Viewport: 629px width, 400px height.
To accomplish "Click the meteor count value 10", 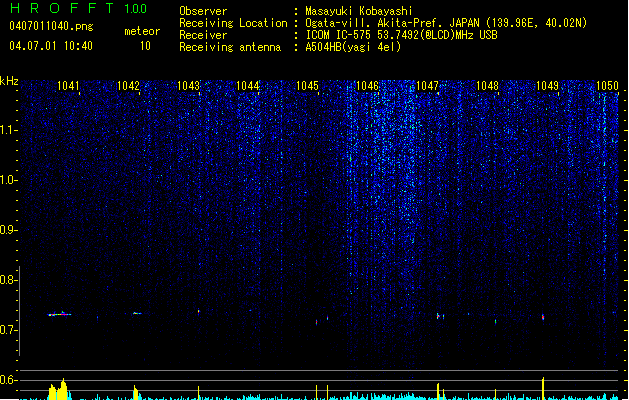I will tap(145, 46).
